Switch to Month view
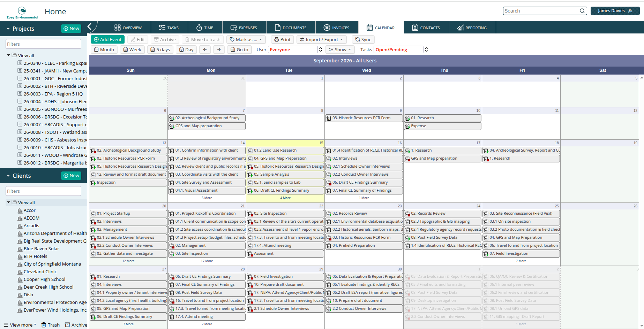The height and width of the screenshot is (329, 644). tap(104, 49)
